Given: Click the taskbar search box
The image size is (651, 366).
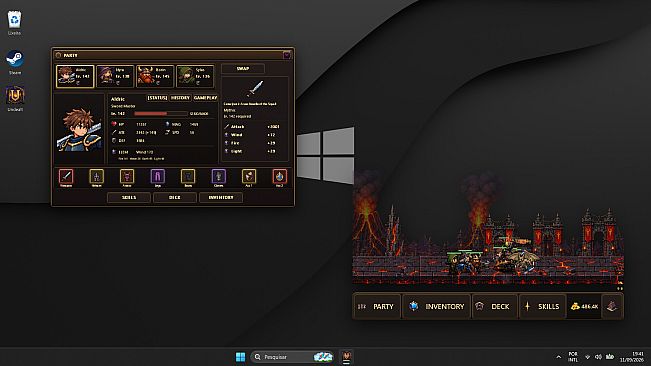Looking at the screenshot, I should pos(292,357).
